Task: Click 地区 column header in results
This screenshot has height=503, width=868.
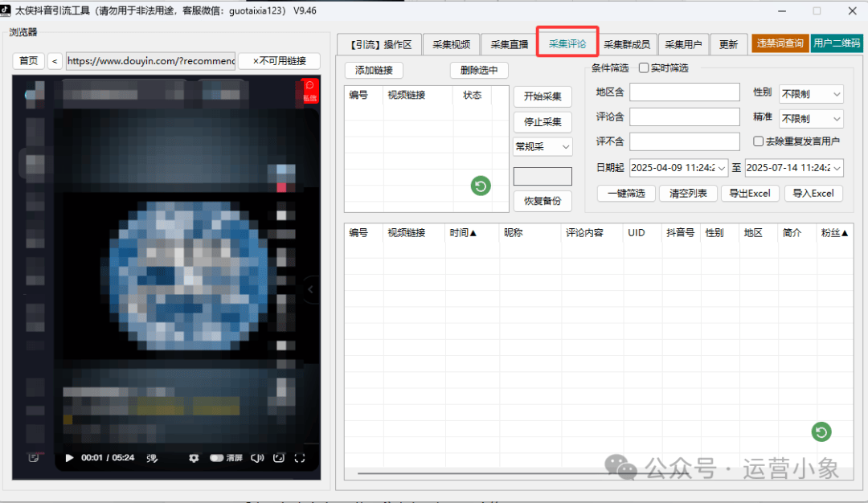Action: point(759,233)
